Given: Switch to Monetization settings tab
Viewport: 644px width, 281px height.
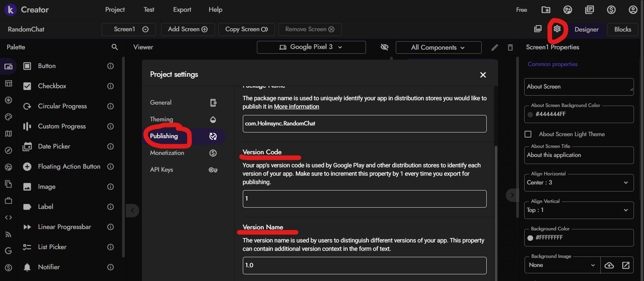Looking at the screenshot, I should tap(167, 153).
